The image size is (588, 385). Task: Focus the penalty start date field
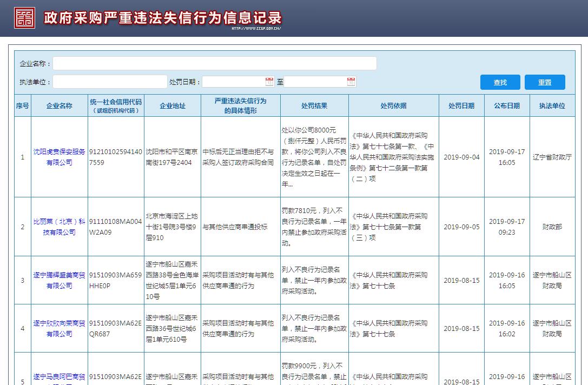pyautogui.click(x=233, y=82)
